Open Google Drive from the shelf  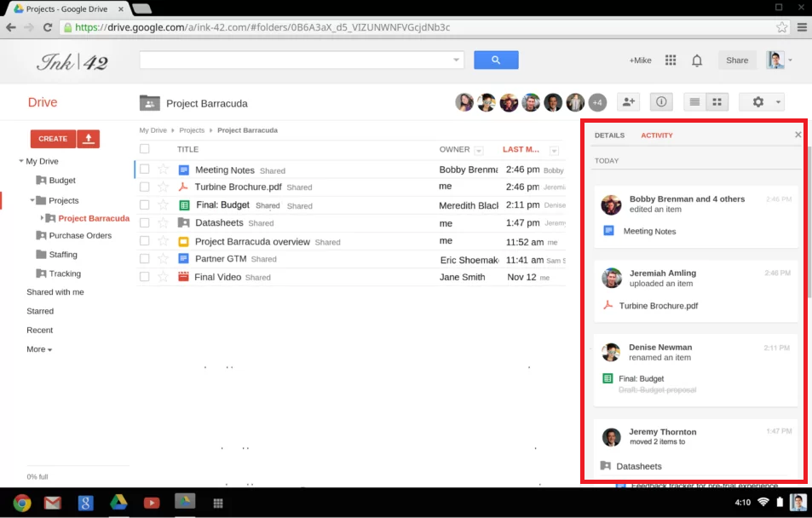(118, 502)
